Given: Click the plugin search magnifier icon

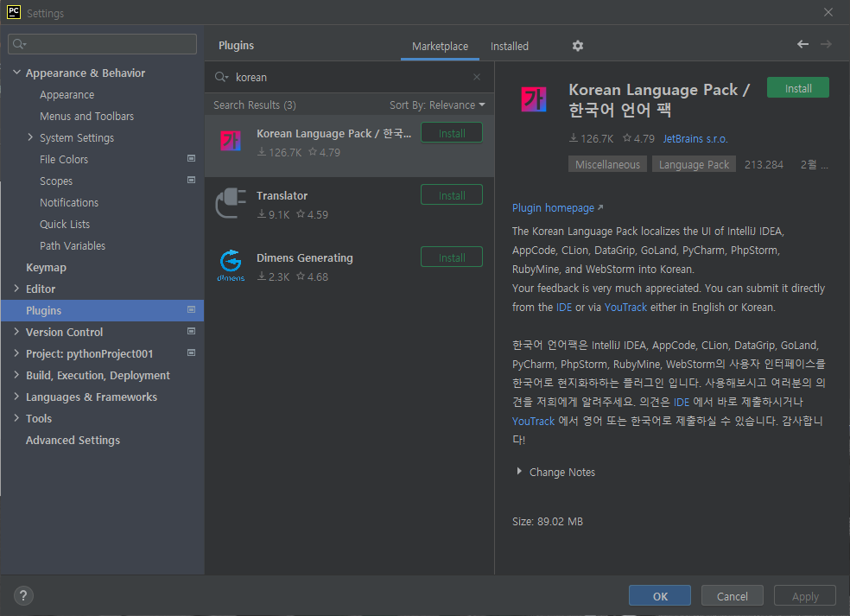Looking at the screenshot, I should click(222, 77).
